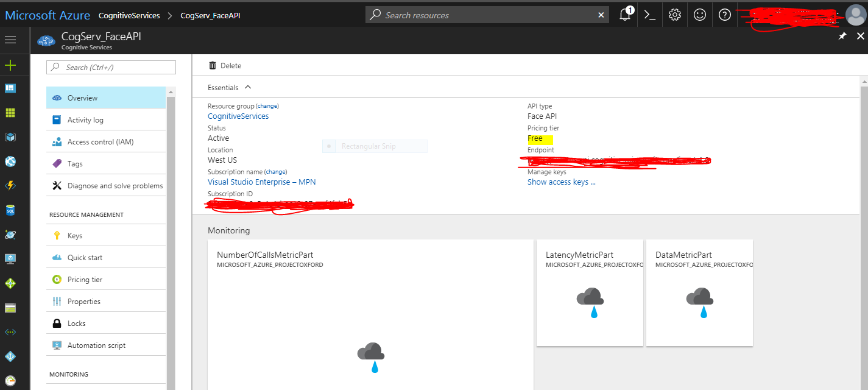Open Resource groups cube icon
The height and width of the screenshot is (390, 868).
click(10, 137)
